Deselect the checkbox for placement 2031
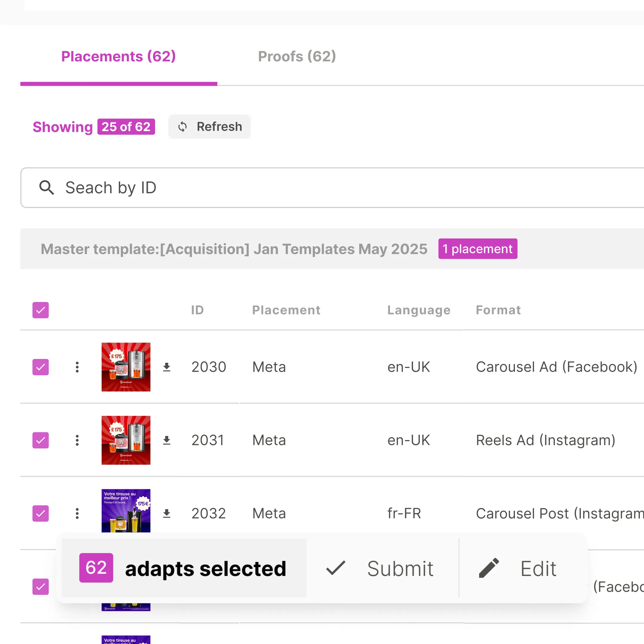 (x=40, y=440)
